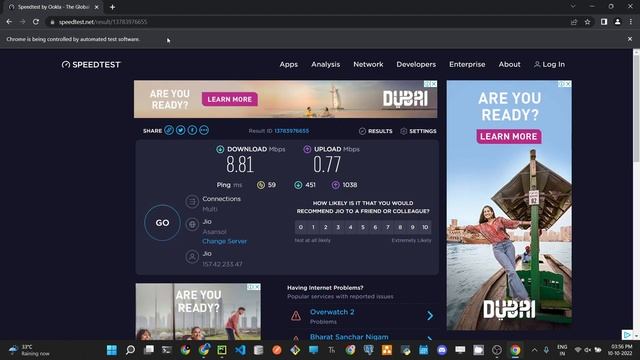Go back in browser history
Image resolution: width=640 pixels, height=360 pixels.
9,22
